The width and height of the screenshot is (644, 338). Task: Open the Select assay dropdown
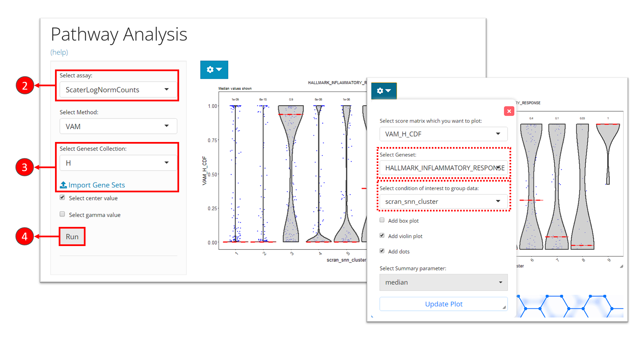point(118,90)
